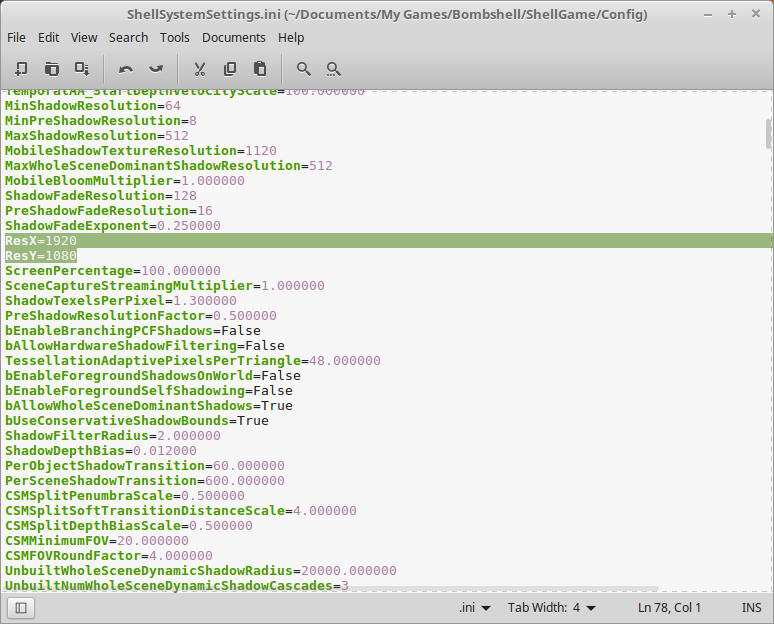774x624 pixels.
Task: Click the bUseConservativeShadowBounds=True line
Action: (137, 421)
